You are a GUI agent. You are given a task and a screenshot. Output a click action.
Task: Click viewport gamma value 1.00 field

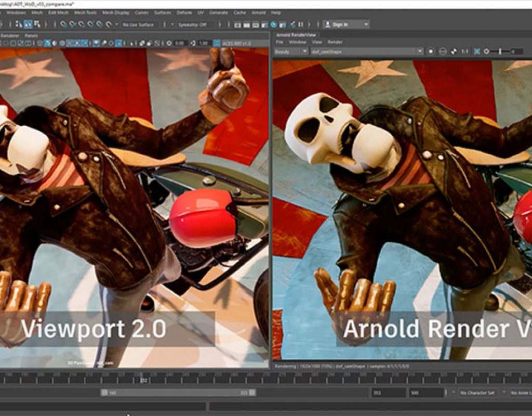click(203, 44)
